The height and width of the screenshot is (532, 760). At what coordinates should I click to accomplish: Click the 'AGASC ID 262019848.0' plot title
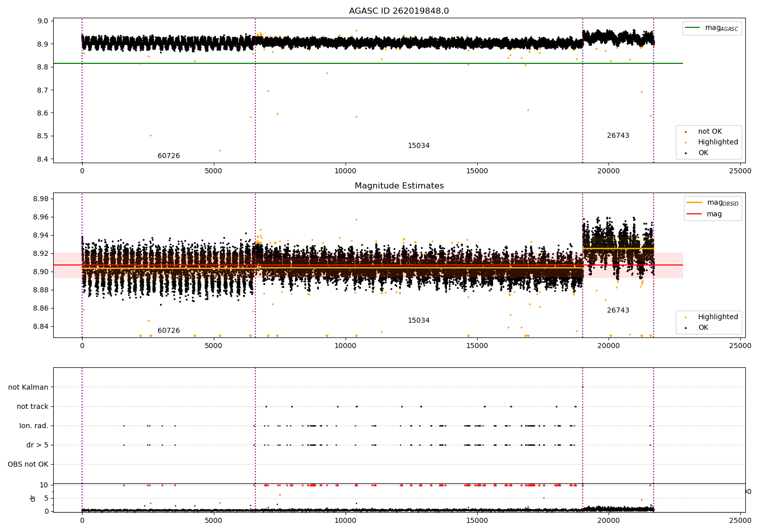pos(399,11)
